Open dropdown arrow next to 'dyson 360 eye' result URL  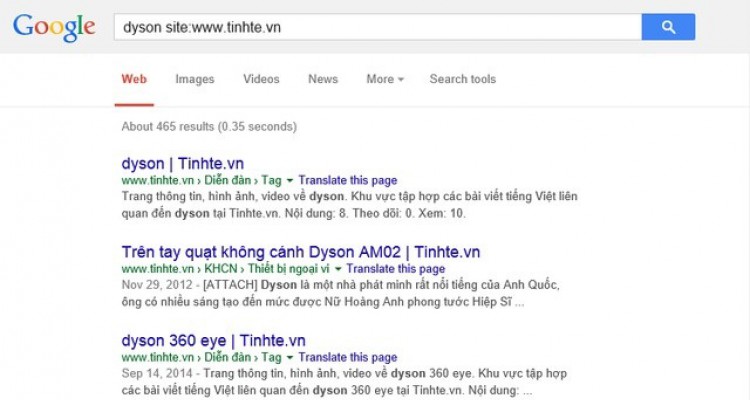[289, 357]
